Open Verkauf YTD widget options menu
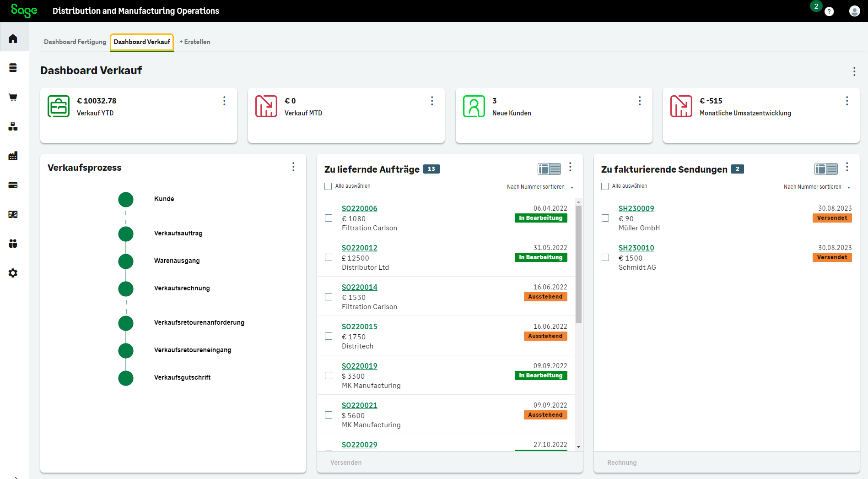Image resolution: width=868 pixels, height=479 pixels. 224,101
